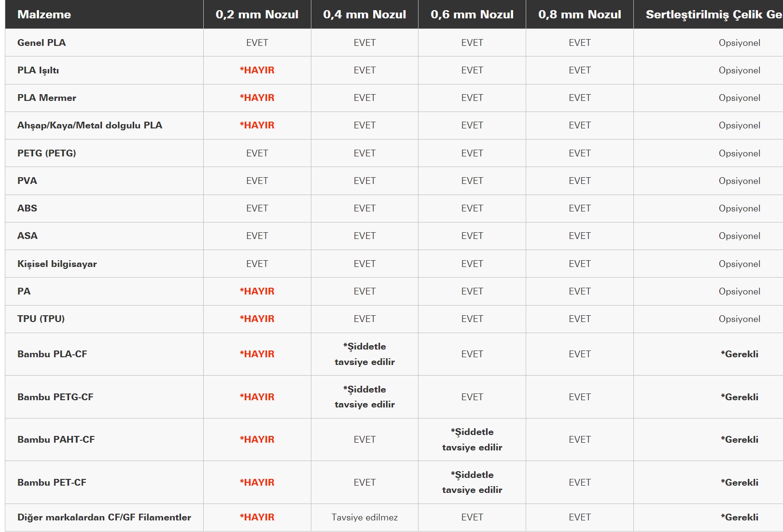Click the Genel PLA row label

click(42, 42)
